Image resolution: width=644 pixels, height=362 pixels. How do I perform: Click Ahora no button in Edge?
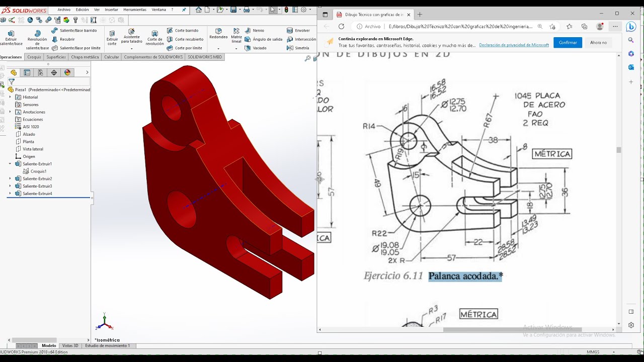598,43
